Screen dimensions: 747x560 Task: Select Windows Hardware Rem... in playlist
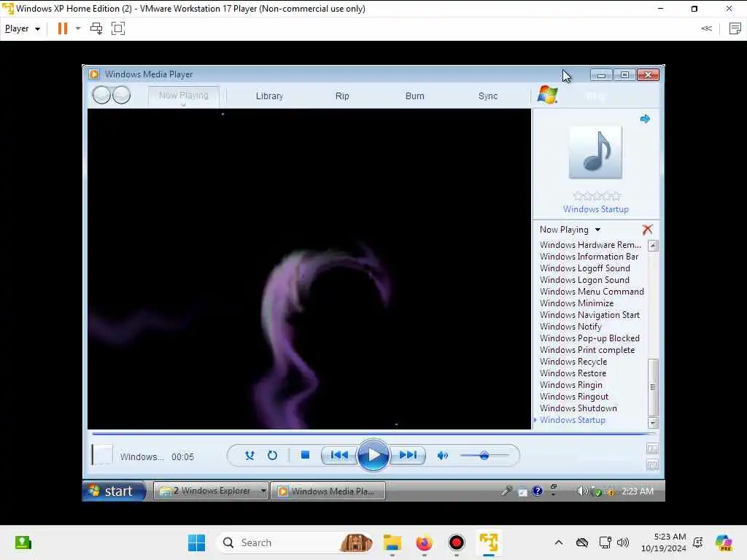[x=590, y=245]
